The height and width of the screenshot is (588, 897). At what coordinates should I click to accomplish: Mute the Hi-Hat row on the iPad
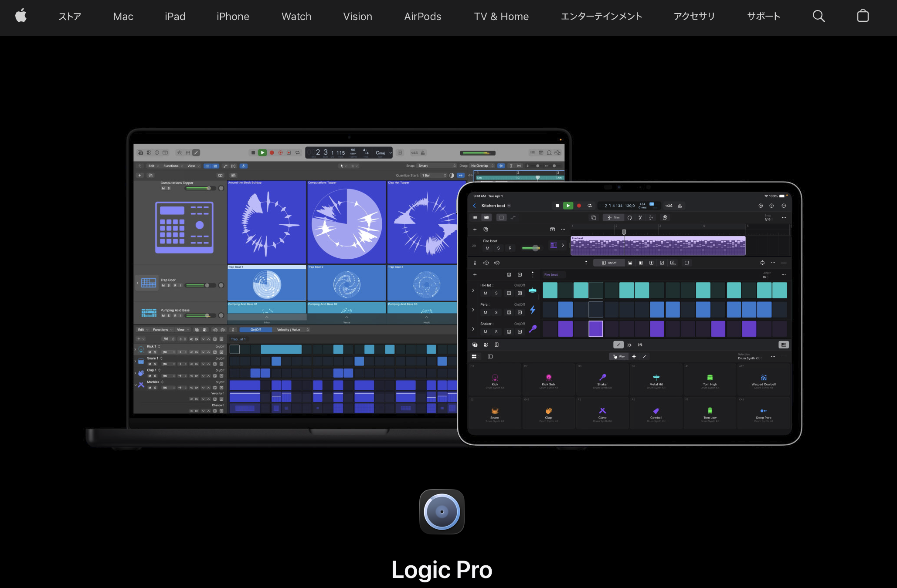tap(486, 294)
